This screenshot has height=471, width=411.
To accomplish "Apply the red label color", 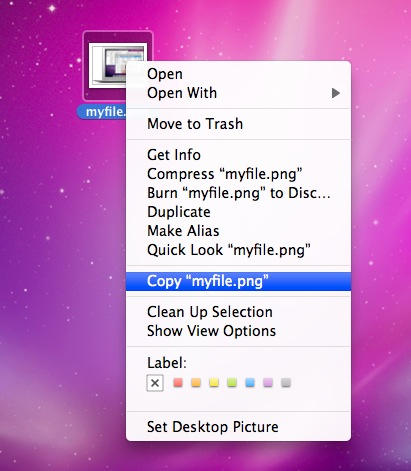I will pos(178,382).
